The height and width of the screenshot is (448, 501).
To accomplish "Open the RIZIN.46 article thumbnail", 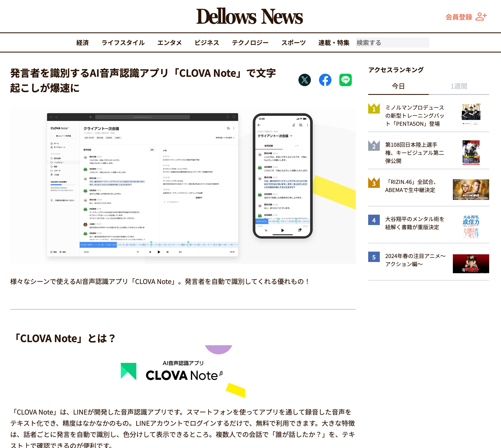I will [x=470, y=190].
